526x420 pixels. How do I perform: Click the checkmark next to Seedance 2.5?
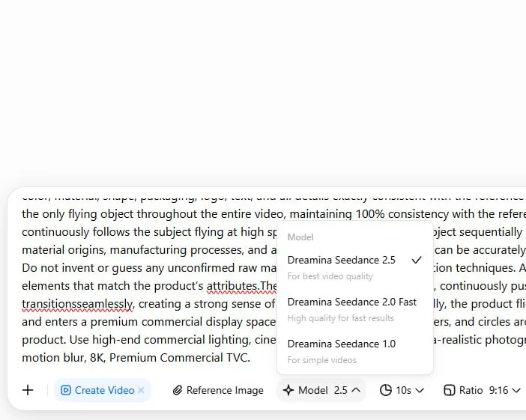tap(417, 260)
